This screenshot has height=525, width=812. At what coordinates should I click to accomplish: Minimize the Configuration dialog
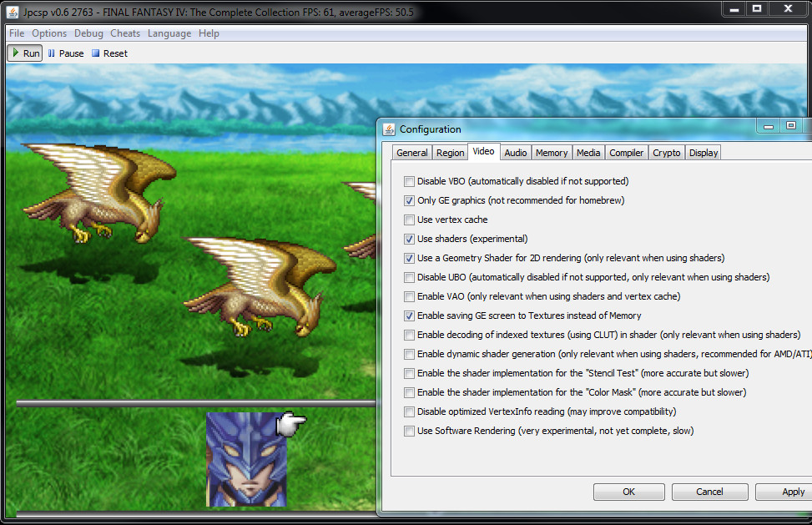click(769, 126)
